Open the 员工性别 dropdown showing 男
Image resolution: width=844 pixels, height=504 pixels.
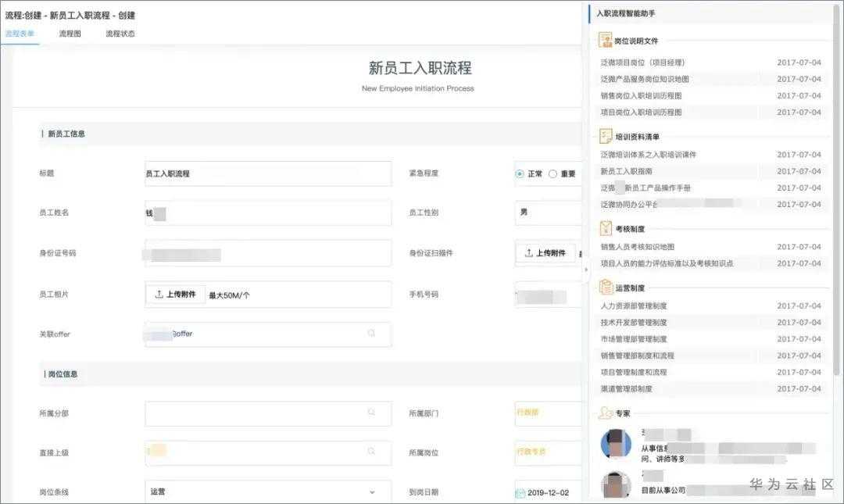pyautogui.click(x=548, y=213)
